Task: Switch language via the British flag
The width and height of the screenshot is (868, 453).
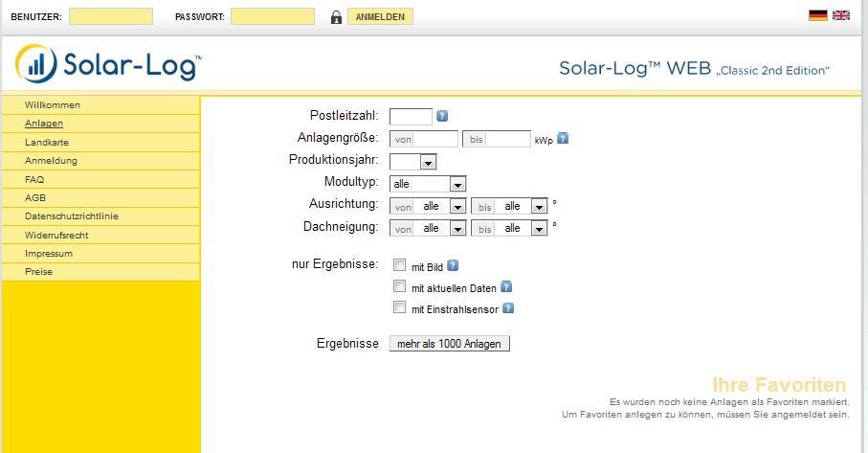Action: pos(841,15)
